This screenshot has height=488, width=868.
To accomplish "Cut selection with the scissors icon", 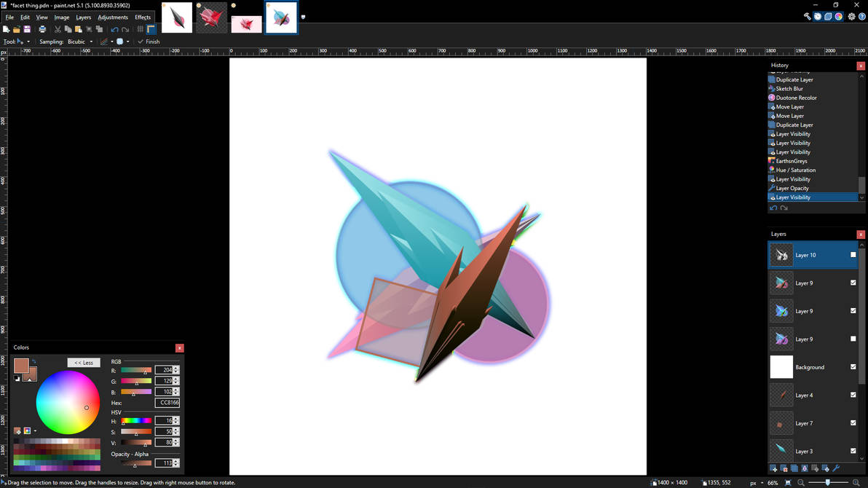I will pos(58,29).
